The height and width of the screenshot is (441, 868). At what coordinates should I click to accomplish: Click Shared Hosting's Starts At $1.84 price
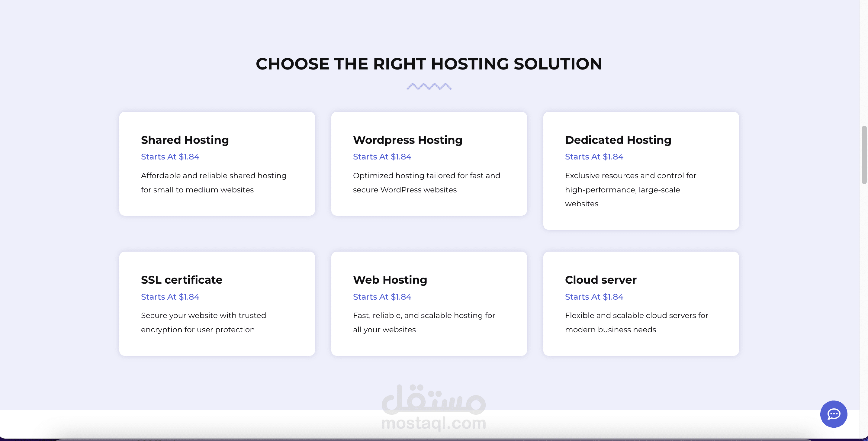tap(170, 157)
